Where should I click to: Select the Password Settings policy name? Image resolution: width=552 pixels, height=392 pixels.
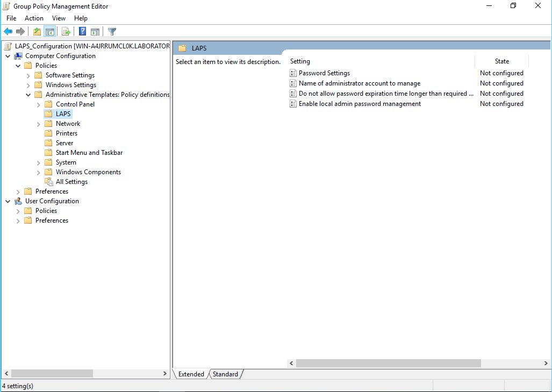(x=324, y=73)
